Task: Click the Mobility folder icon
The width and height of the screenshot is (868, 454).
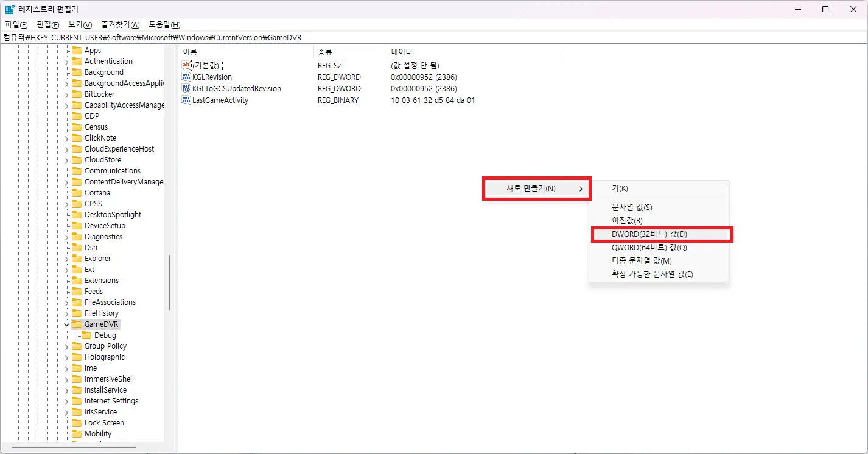Action: 77,434
